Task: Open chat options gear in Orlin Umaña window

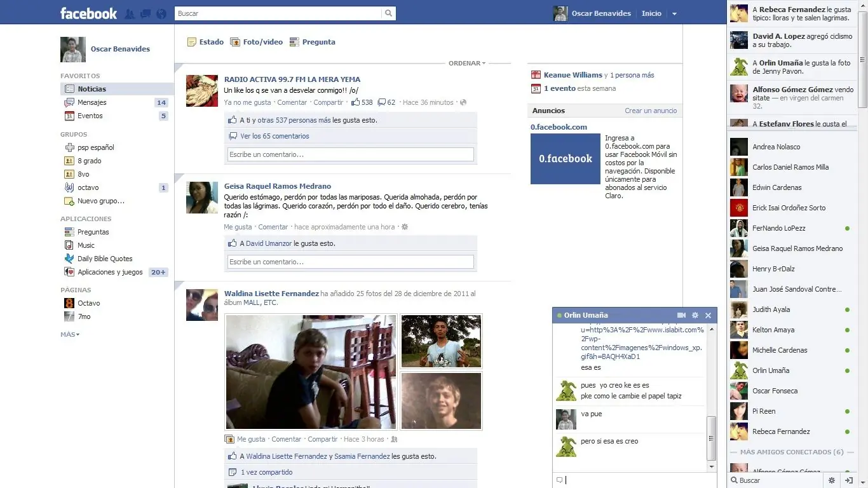Action: coord(695,315)
